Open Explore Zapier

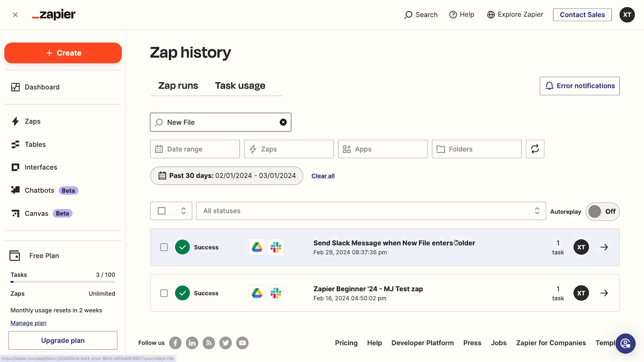click(515, 15)
